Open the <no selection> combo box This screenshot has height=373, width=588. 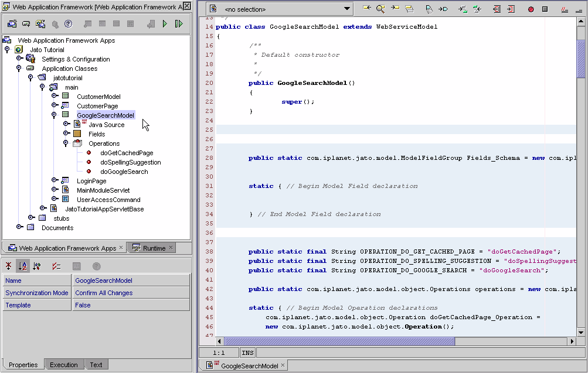(278, 9)
